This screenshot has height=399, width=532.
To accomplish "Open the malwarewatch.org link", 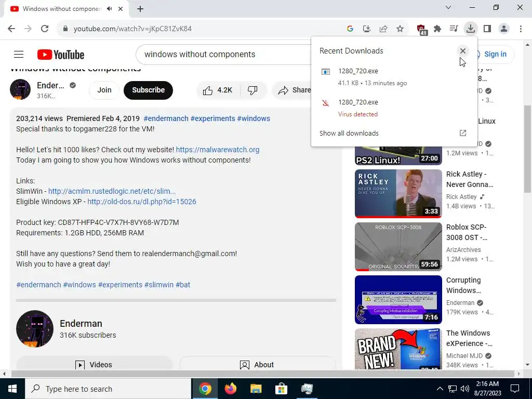I will coord(218,150).
